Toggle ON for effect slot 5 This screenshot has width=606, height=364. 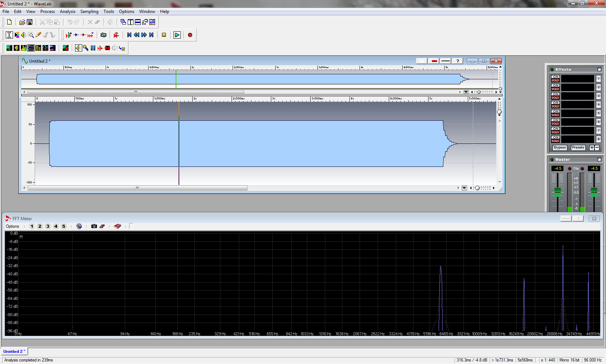coord(555,111)
